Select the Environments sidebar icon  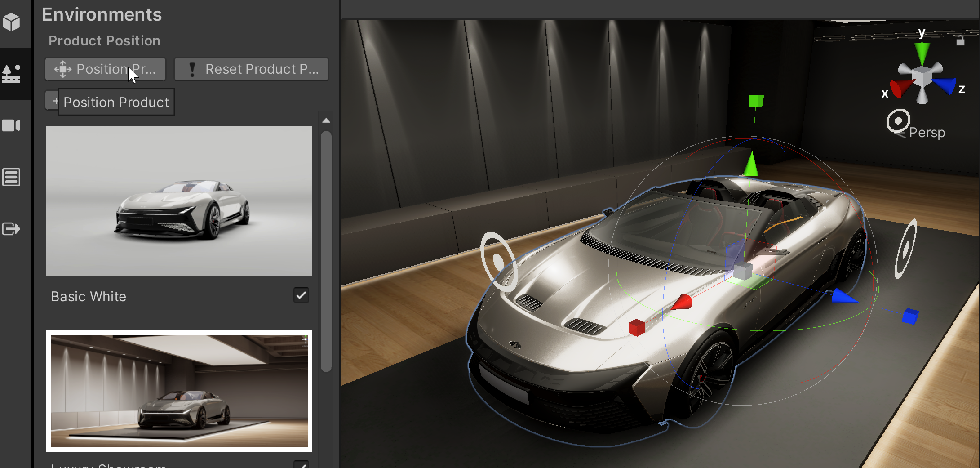[11, 74]
